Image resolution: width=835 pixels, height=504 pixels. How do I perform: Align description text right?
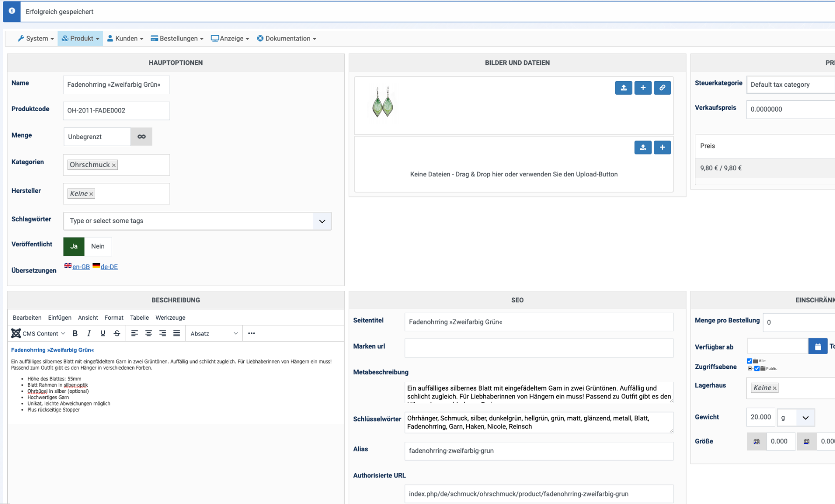point(163,334)
